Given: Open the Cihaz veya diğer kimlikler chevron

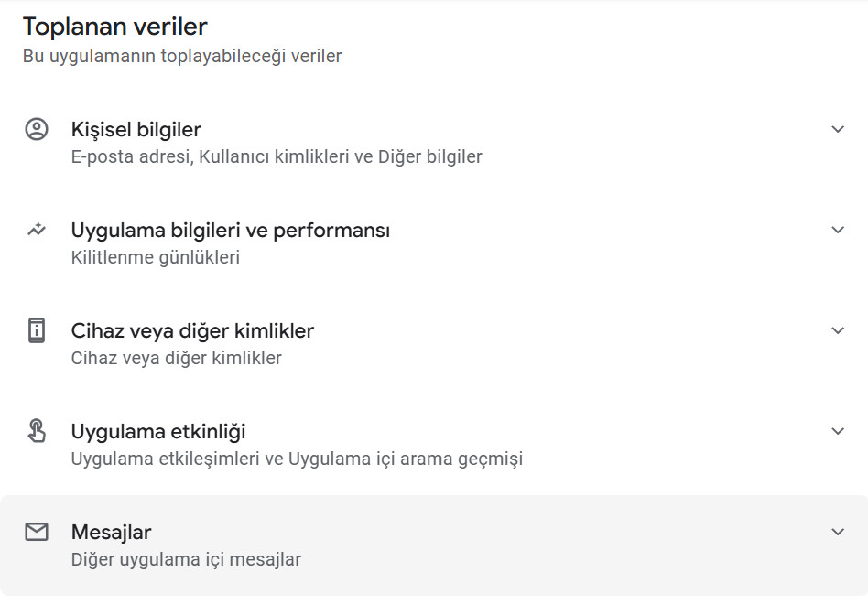Looking at the screenshot, I should click(837, 330).
